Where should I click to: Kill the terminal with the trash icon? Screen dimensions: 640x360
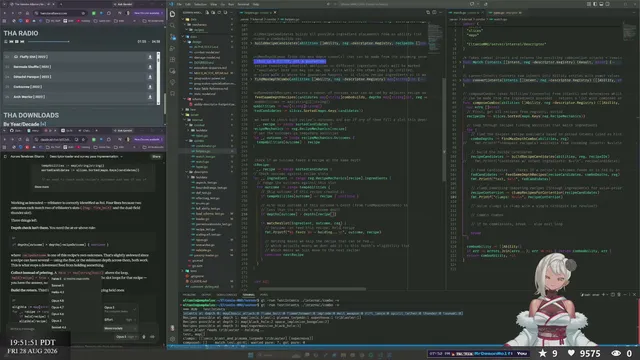pos(618,294)
